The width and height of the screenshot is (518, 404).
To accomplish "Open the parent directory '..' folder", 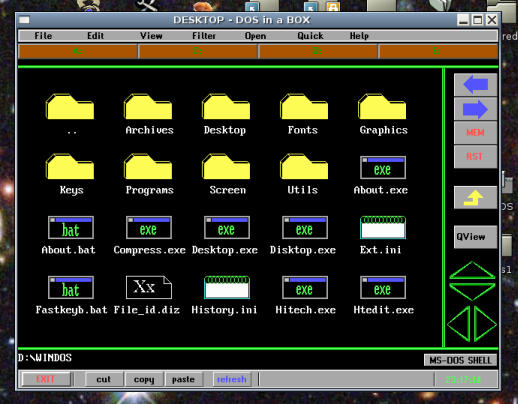I will pos(70,107).
